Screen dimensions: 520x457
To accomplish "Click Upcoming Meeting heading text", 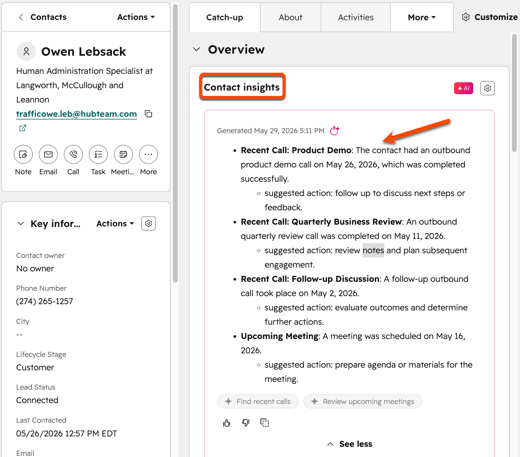I will point(280,336).
